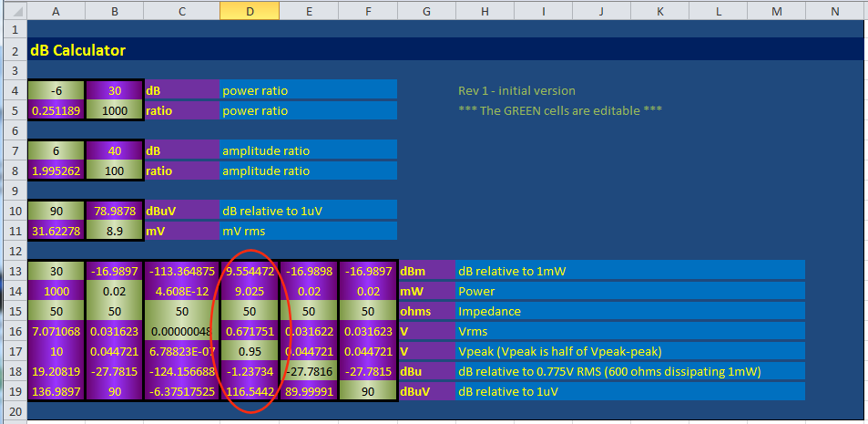The width and height of the screenshot is (868, 424).
Task: Select the cell showing 0.671751
Action: (x=250, y=331)
